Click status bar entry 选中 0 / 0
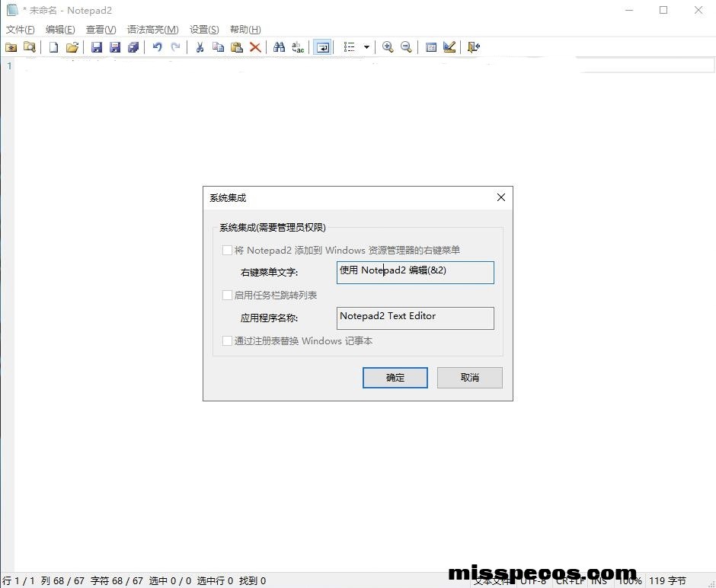Image resolution: width=716 pixels, height=588 pixels. (x=170, y=580)
